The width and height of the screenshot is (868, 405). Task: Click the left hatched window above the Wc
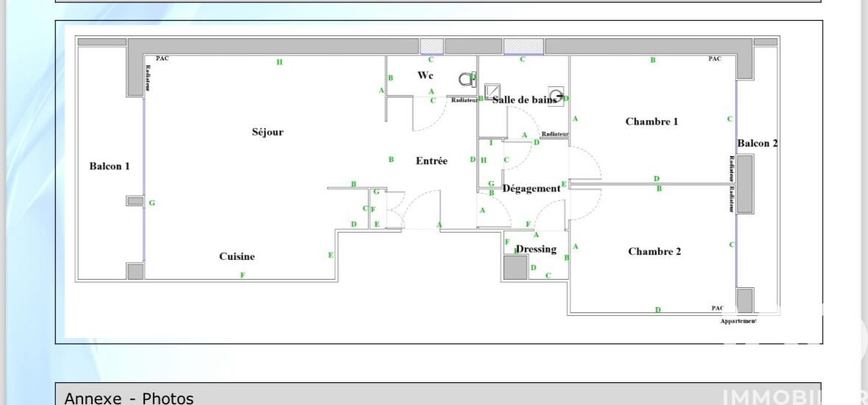pos(431,46)
